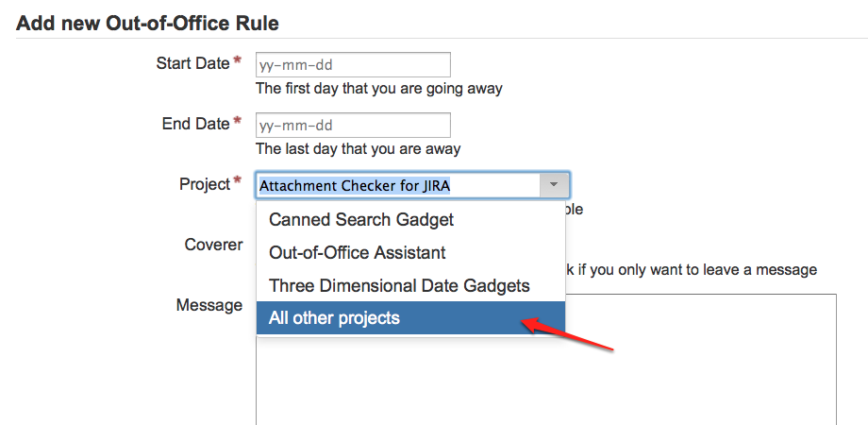Click 'The first day that you are going away' hint
The height and width of the screenshot is (425, 868).
point(379,89)
